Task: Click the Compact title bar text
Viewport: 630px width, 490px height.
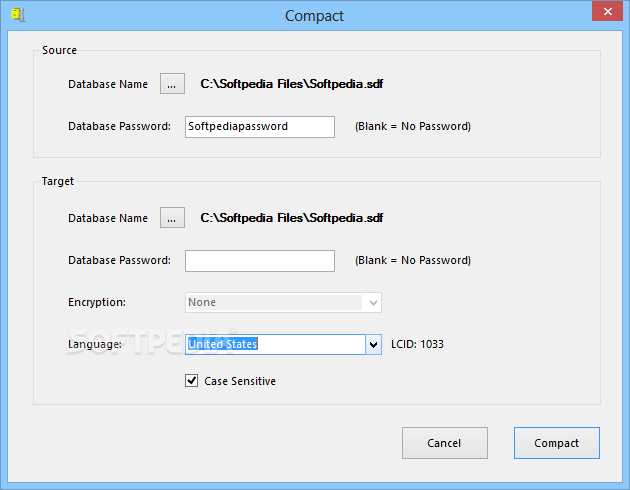Action: (x=314, y=15)
